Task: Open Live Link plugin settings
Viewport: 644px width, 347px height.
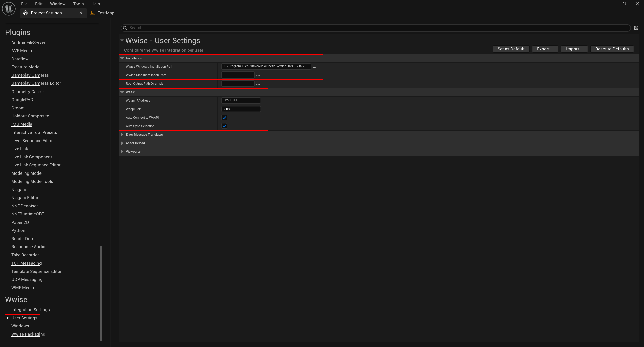Action: 20,149
